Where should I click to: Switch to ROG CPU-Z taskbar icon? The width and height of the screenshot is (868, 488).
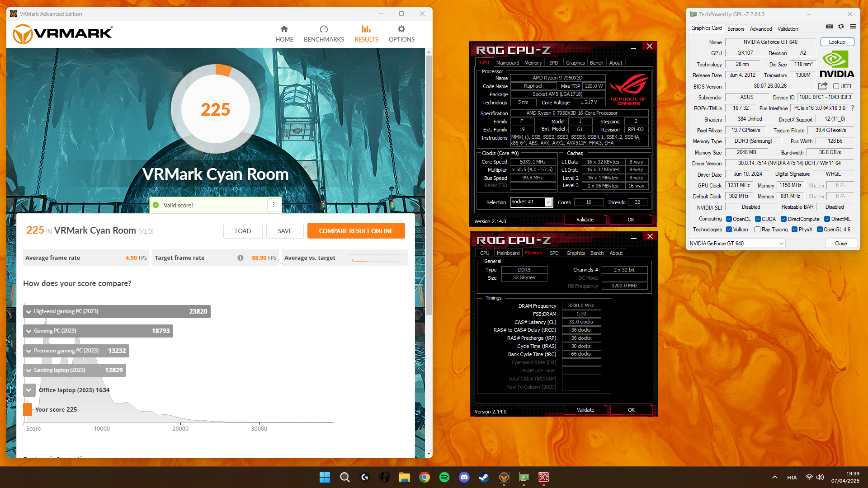pyautogui.click(x=544, y=477)
